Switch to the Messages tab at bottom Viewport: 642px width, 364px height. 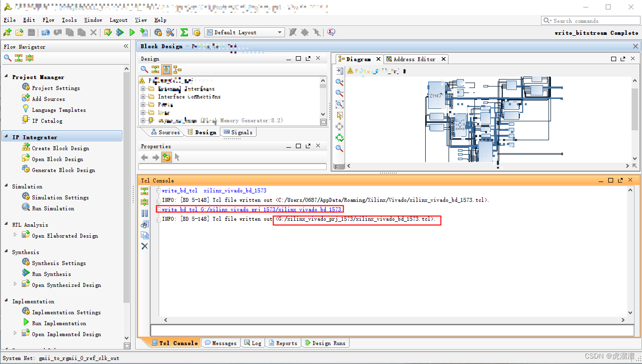(x=221, y=342)
